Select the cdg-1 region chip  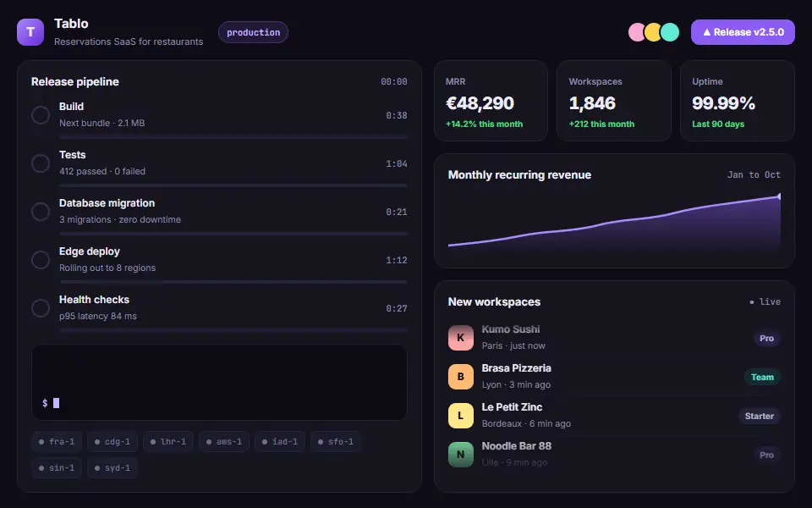tap(112, 442)
